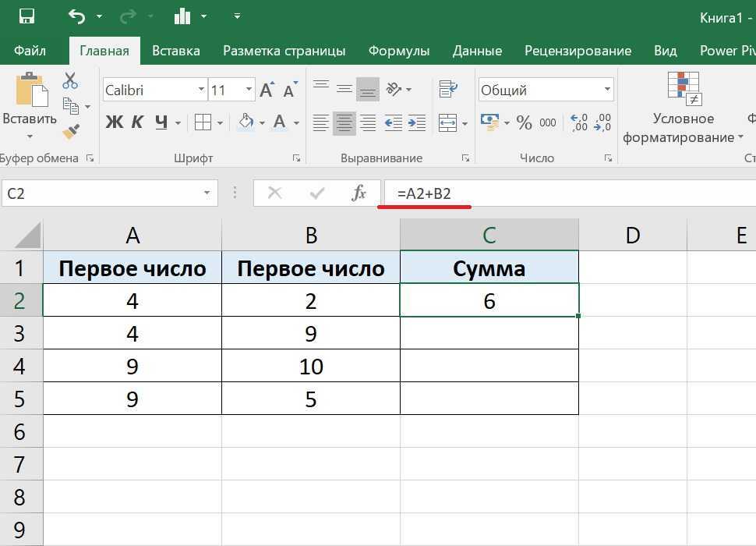Toggle wrap text
This screenshot has width=756, height=546.
(448, 89)
